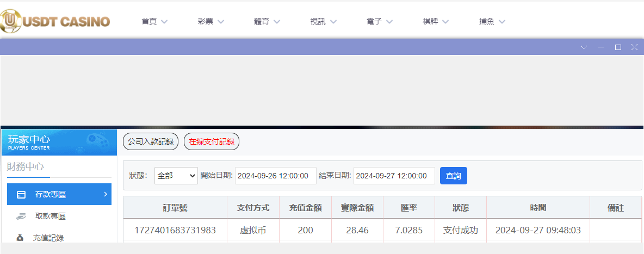
Task: Click the 玩家中心 Players Center banner
Action: (x=59, y=142)
